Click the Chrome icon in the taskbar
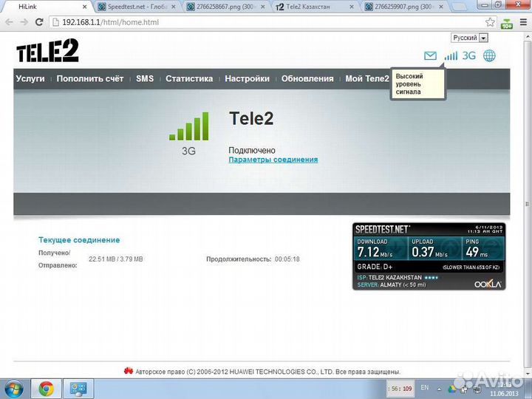The height and width of the screenshot is (399, 532). (46, 389)
